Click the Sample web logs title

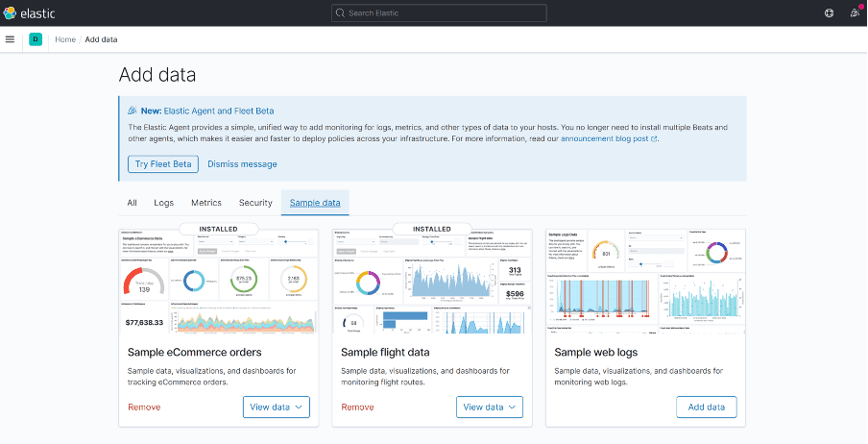(x=595, y=353)
